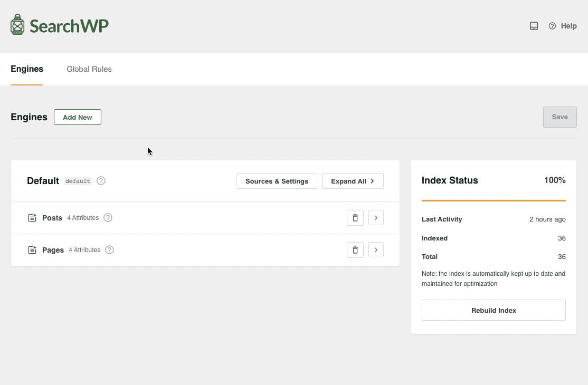Click the SearchWP lantern logo
This screenshot has height=385, width=588.
(x=16, y=24)
